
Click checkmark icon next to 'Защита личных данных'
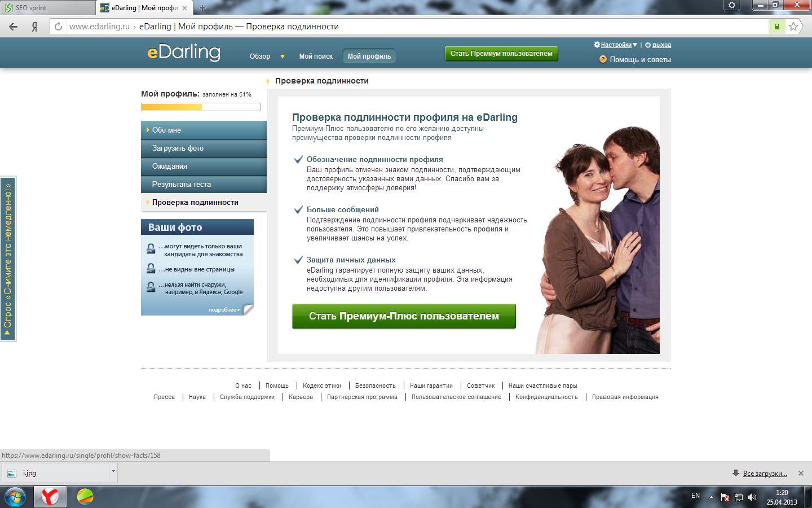click(299, 260)
